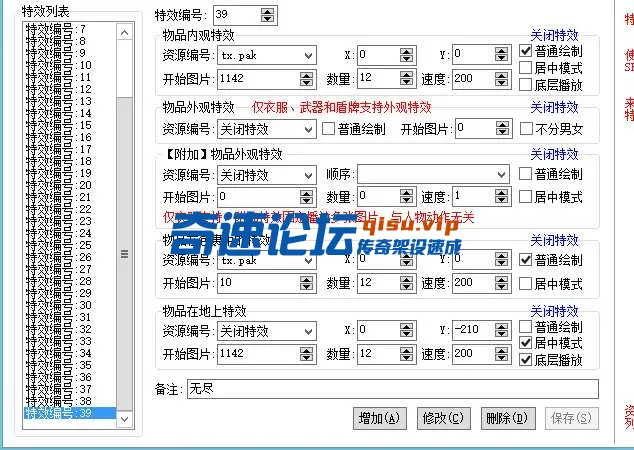Select 特效编号:38 in the effect list
Screen dimensions: 634x450
coord(70,401)
